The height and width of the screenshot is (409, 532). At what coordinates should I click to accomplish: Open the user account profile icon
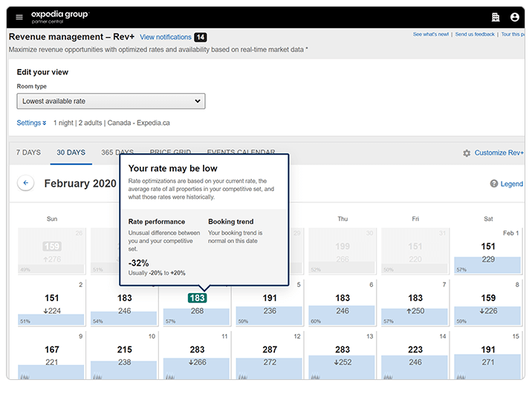[x=515, y=17]
